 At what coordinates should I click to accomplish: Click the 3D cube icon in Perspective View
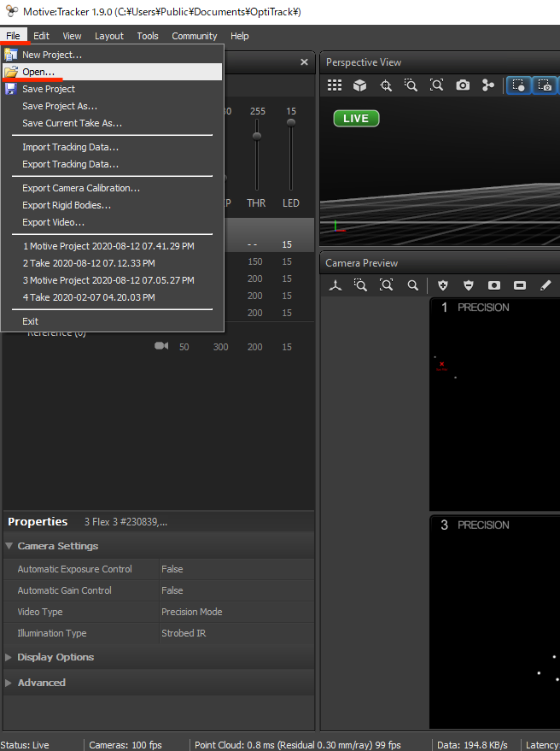click(x=359, y=85)
